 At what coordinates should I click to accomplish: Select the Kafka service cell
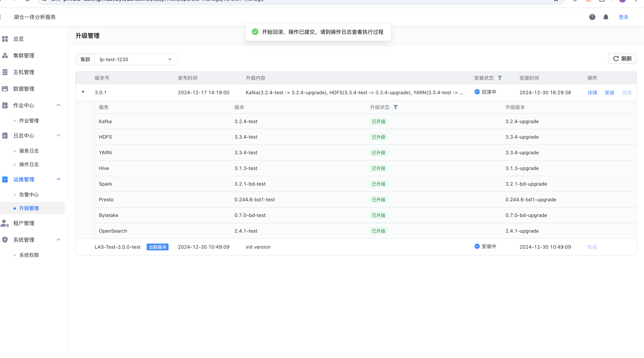105,121
